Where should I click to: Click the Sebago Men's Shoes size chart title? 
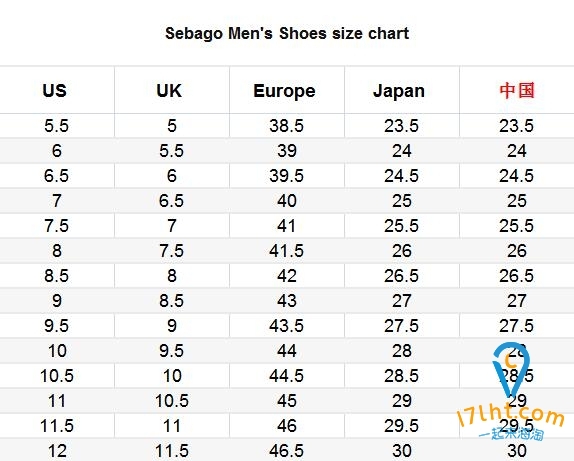click(287, 33)
